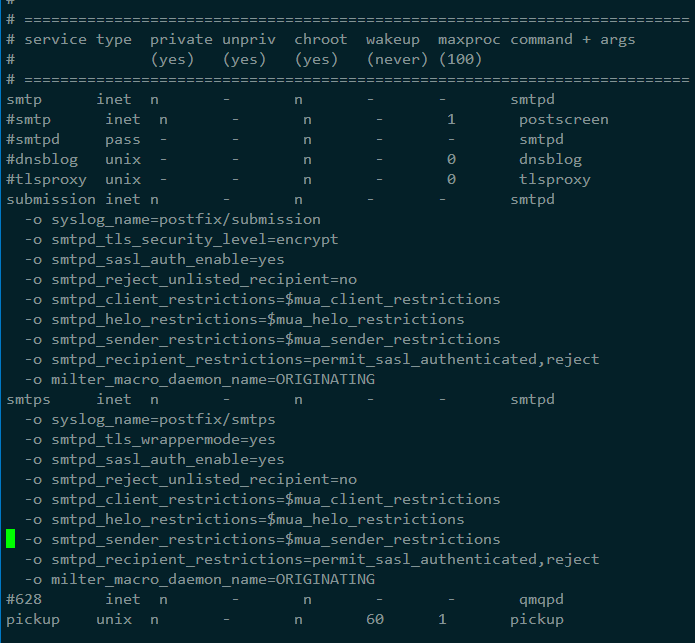
Task: Click the qmqpd command text
Action: point(541,599)
